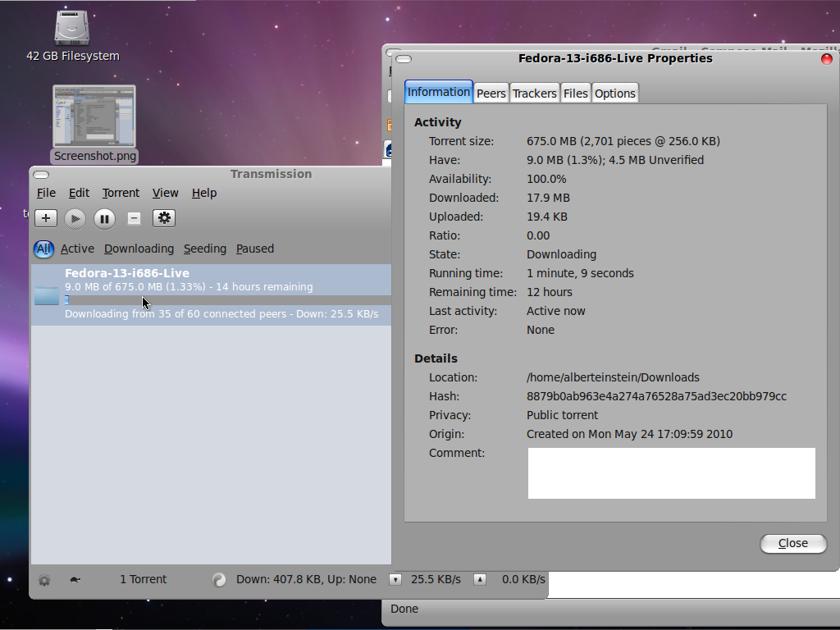Switch to the Peers tab
The width and height of the screenshot is (840, 630).
tap(491, 94)
